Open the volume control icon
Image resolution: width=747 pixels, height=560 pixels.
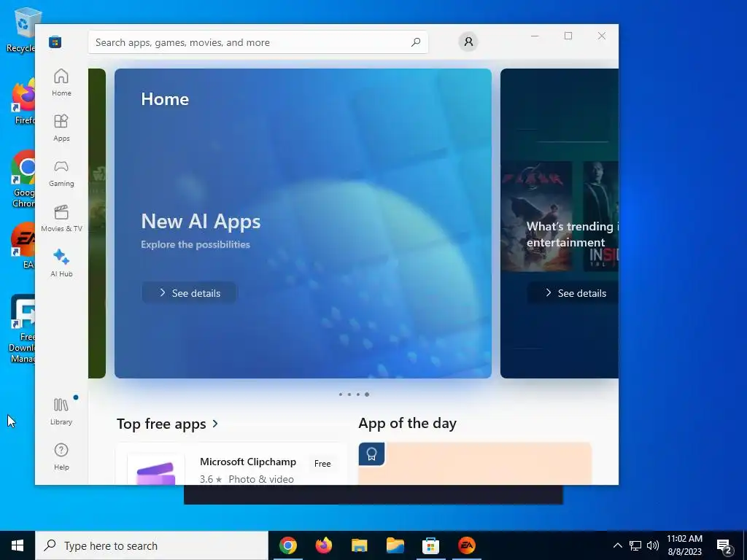(653, 545)
